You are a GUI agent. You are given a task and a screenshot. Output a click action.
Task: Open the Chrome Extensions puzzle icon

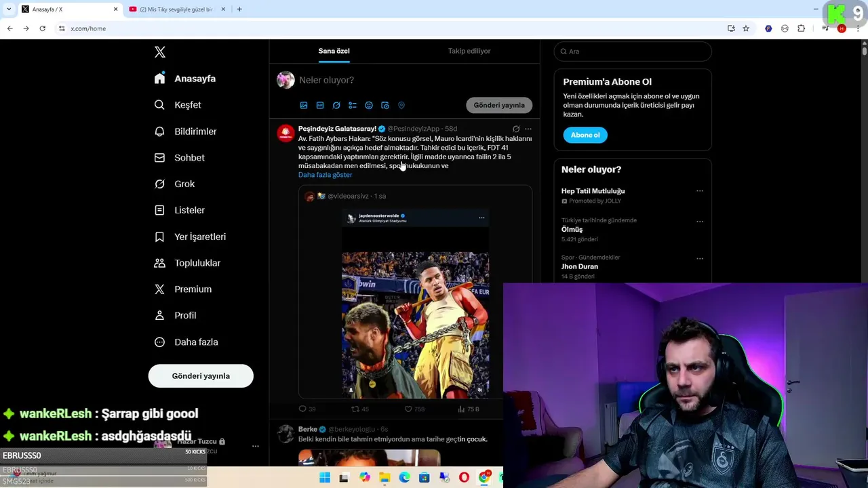(802, 28)
